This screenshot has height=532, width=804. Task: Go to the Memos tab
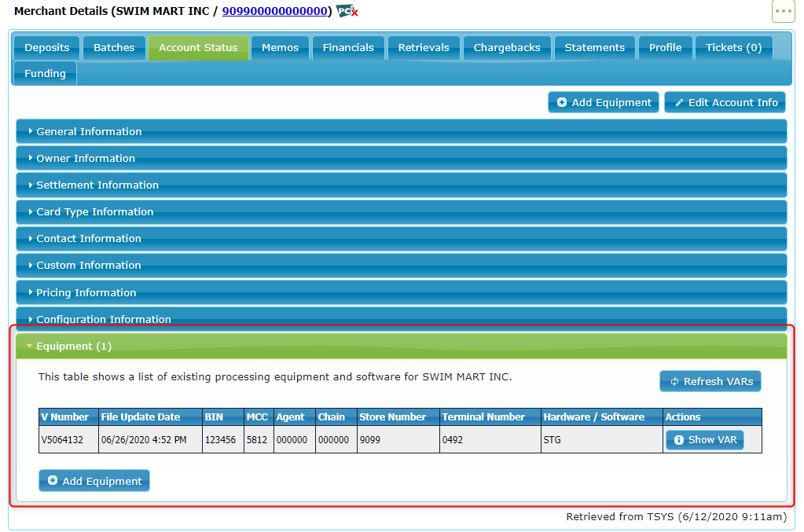point(280,48)
